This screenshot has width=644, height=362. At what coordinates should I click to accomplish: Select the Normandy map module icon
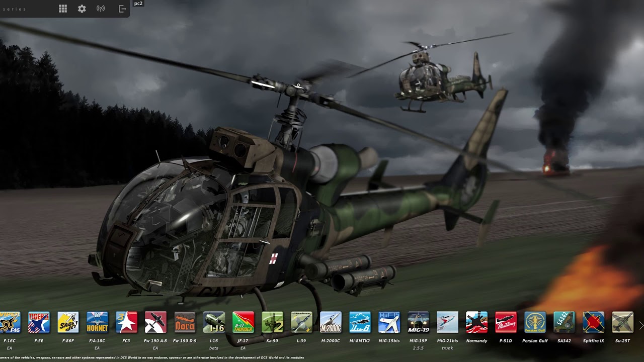coord(476,322)
